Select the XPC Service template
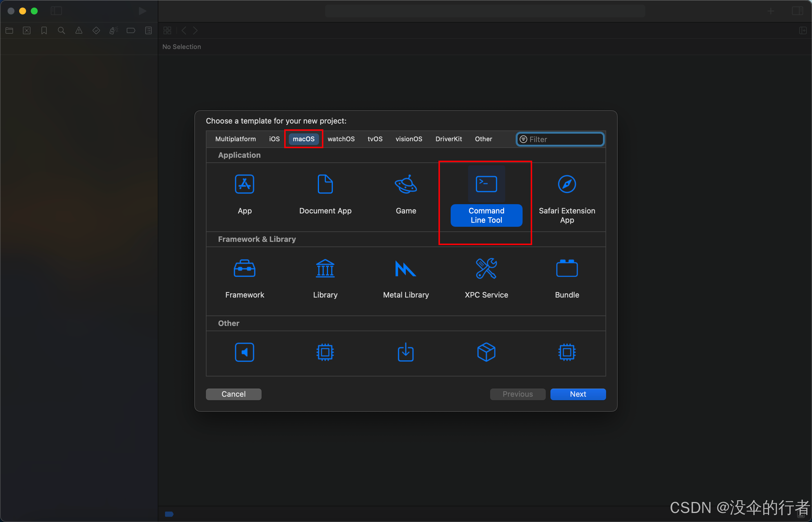The width and height of the screenshot is (812, 522). coord(486,278)
